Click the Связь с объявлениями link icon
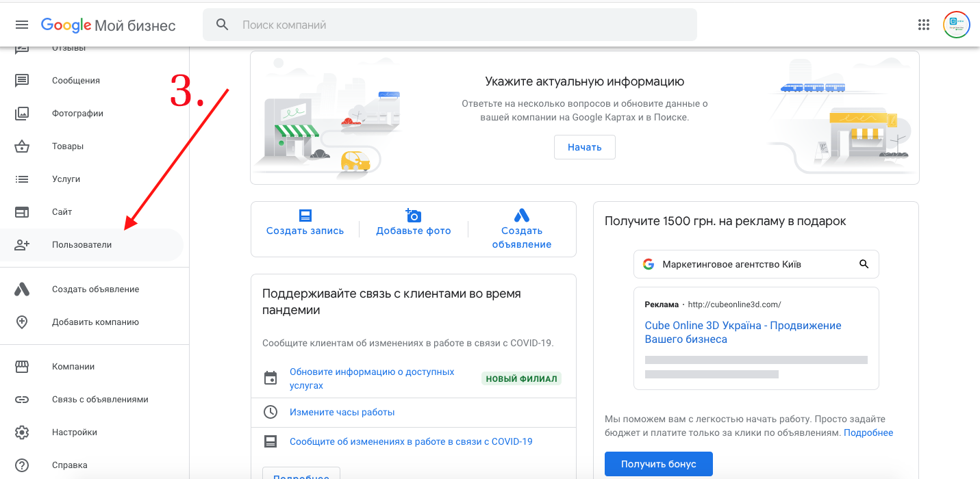This screenshot has width=980, height=479. click(x=22, y=400)
